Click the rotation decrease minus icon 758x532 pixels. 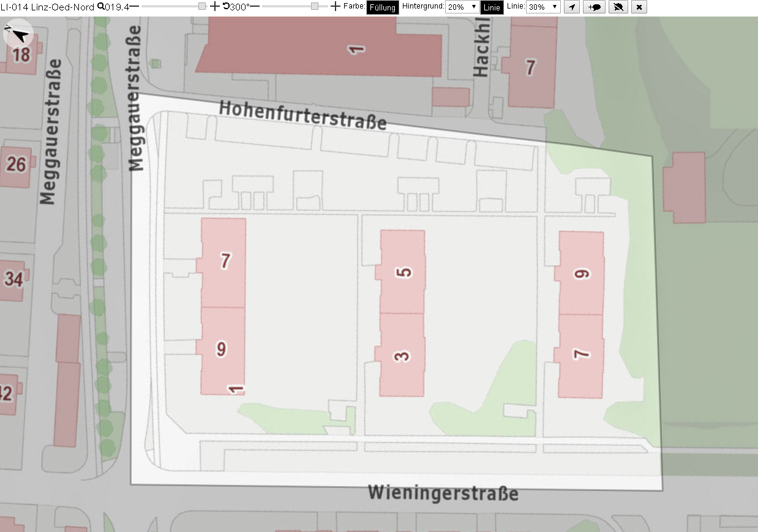[255, 6]
